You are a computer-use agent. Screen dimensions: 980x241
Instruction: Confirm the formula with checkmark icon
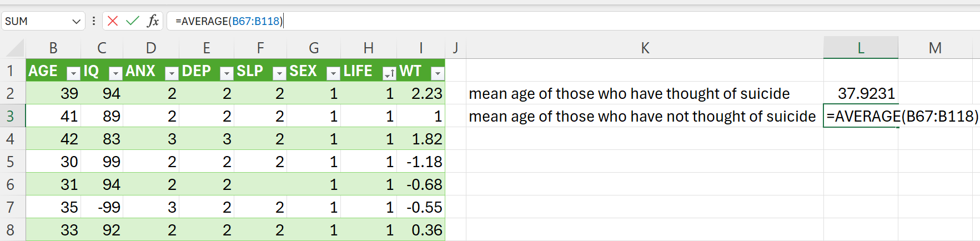133,21
